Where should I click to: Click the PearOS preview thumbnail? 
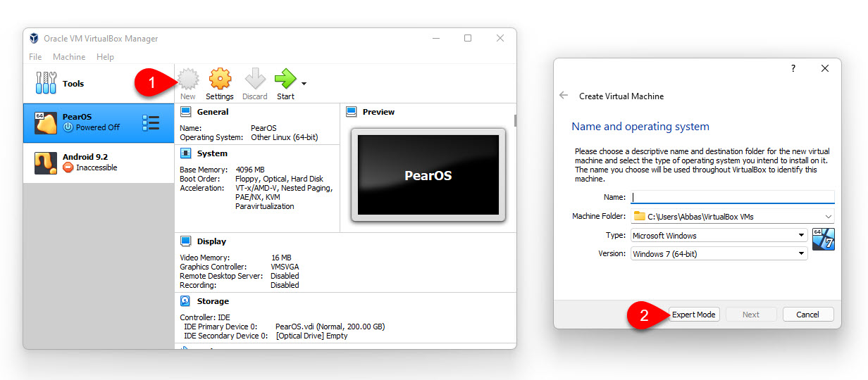428,175
